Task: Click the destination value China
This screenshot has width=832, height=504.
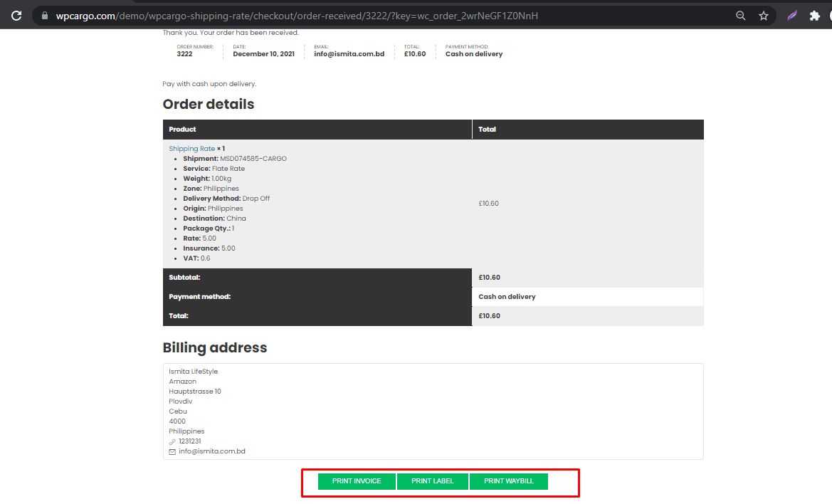Action: pyautogui.click(x=236, y=219)
